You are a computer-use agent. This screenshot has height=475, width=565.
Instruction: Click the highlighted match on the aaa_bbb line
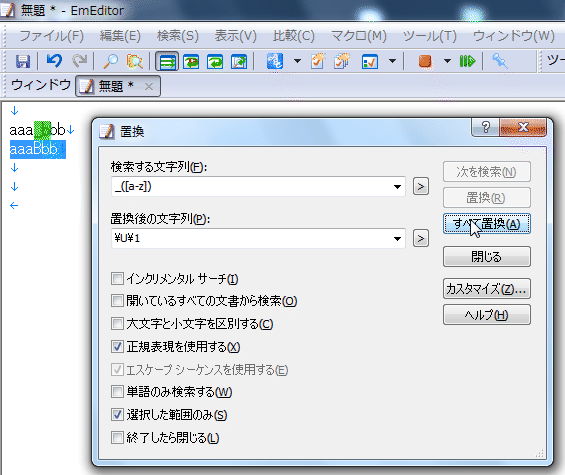[x=43, y=130]
